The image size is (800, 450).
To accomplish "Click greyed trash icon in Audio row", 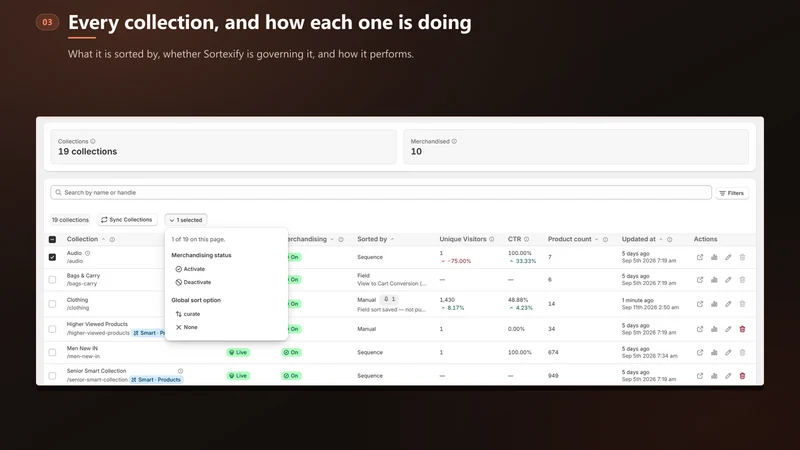I will [742, 257].
